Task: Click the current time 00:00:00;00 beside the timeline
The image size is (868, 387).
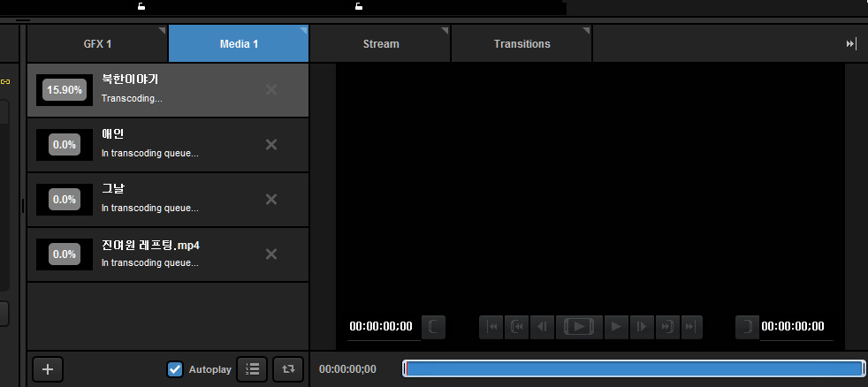Action: (x=347, y=369)
